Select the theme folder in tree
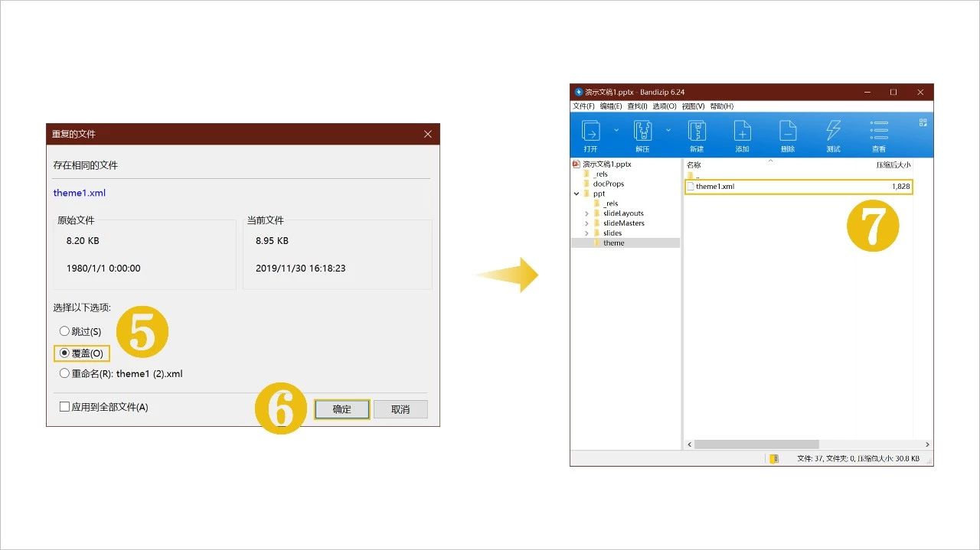This screenshot has width=980, height=550. (x=609, y=242)
